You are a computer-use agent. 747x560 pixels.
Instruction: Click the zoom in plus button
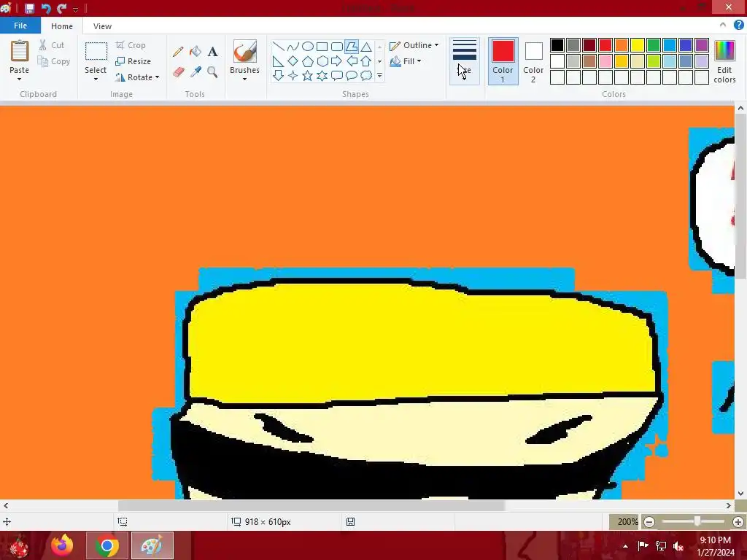coord(738,522)
